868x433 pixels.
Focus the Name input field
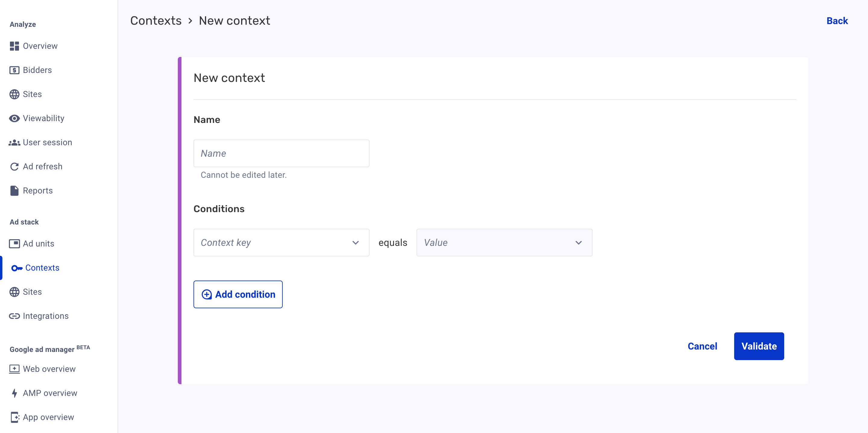coord(281,153)
